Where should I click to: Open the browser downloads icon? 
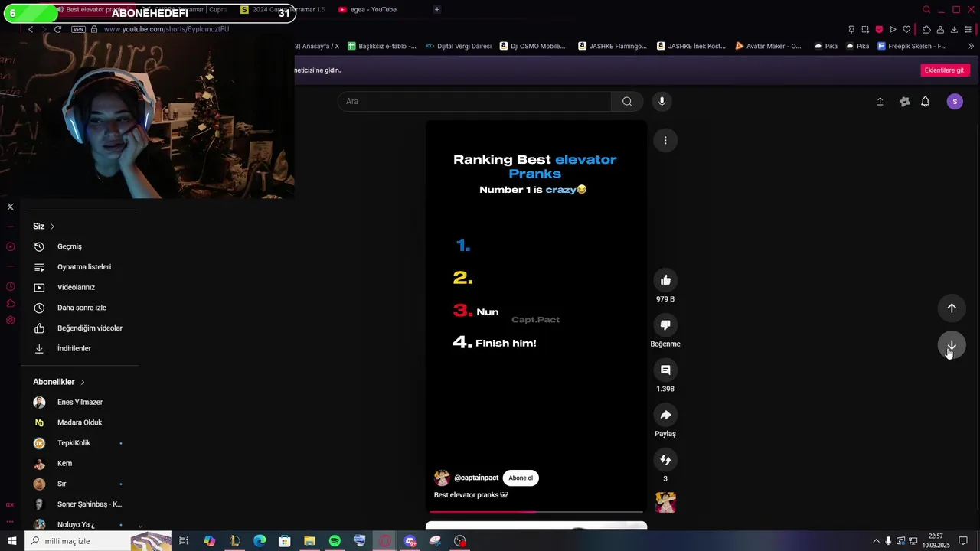tap(954, 29)
